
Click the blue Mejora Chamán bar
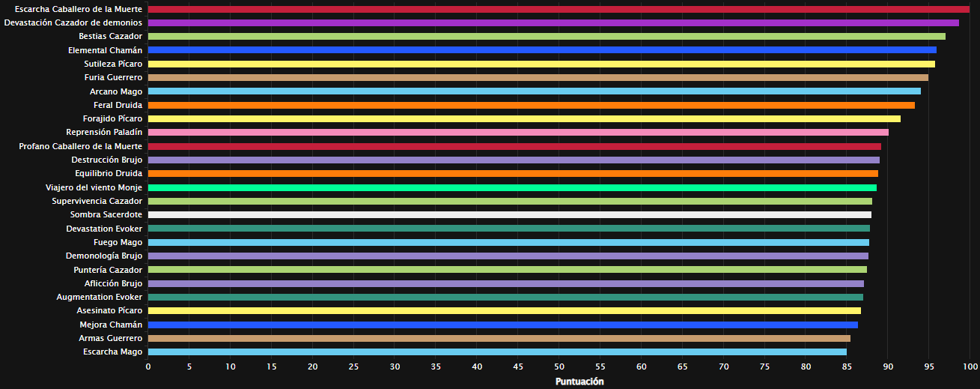click(x=502, y=325)
